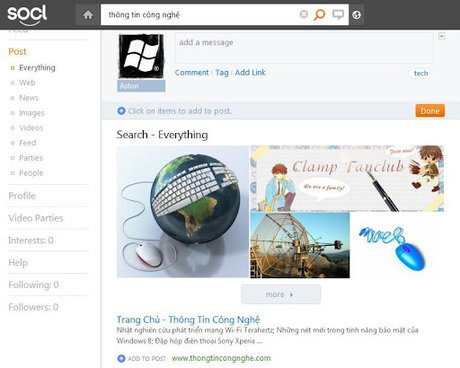The width and height of the screenshot is (460, 368).
Task: Click the Add Link option
Action: tap(250, 72)
